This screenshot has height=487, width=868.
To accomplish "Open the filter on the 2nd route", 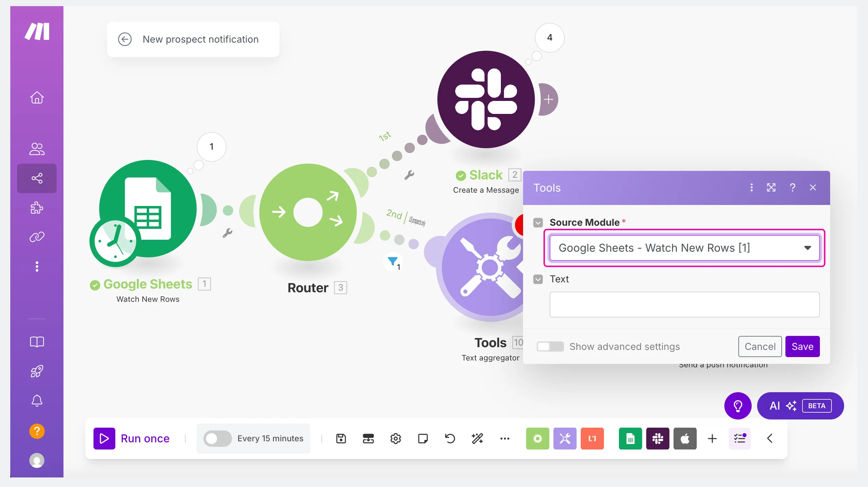I will coord(393,262).
